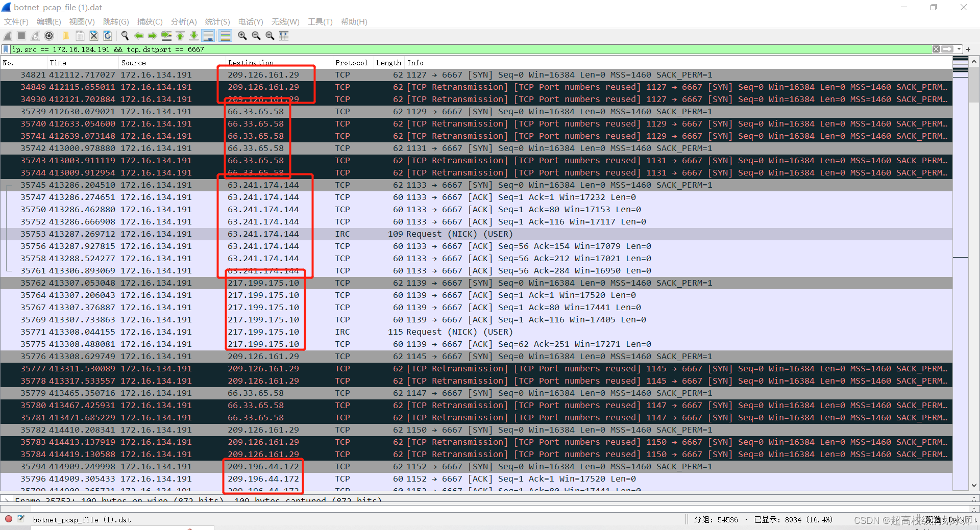Jump to the last packet
Image resolution: width=980 pixels, height=530 pixels.
194,36
